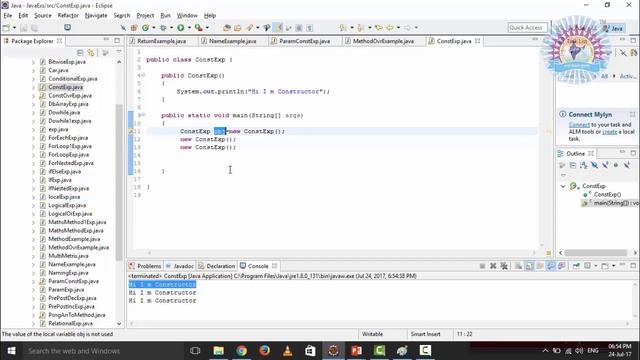This screenshot has height=360, width=640.
Task: Select LogicalOrExp.java in Package Explorer
Action: coord(70,214)
